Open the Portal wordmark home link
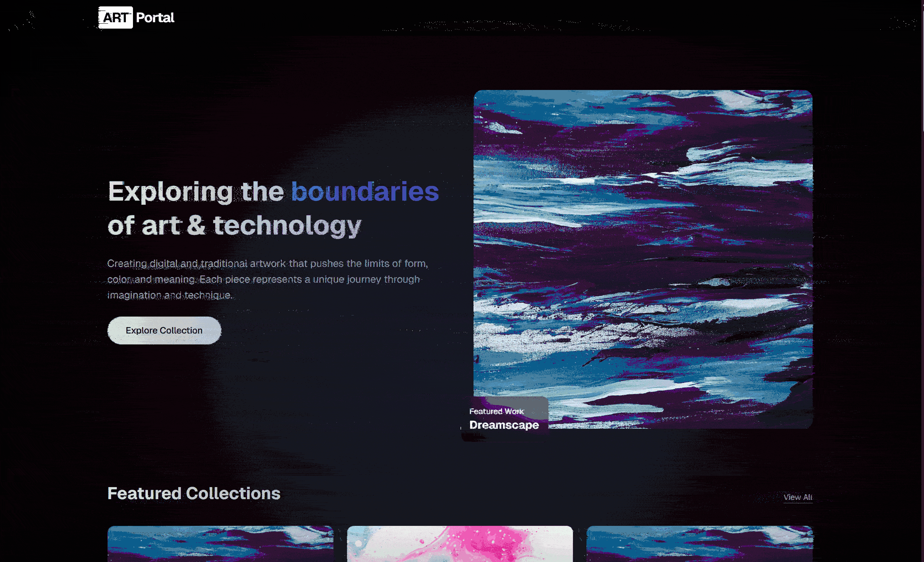This screenshot has width=924, height=562. pos(155,17)
